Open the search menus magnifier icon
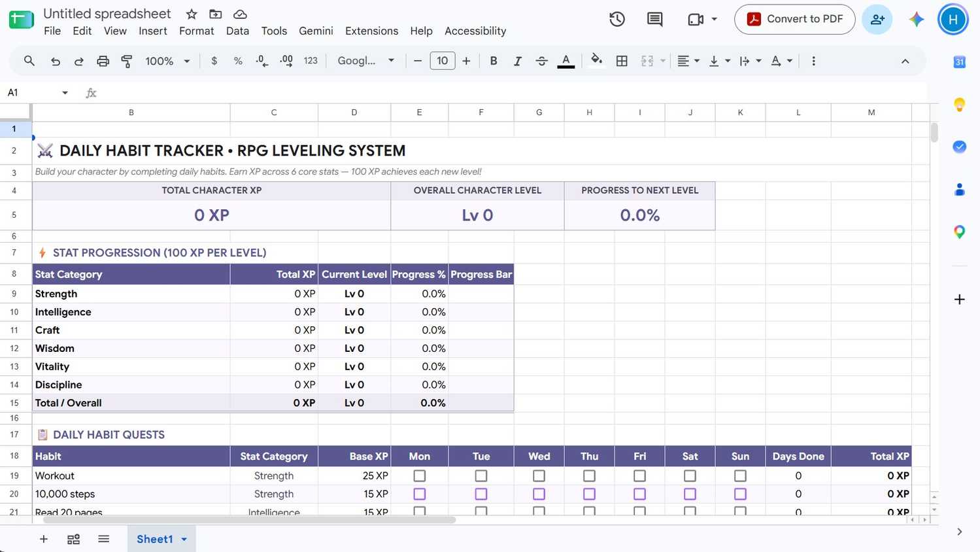Image resolution: width=980 pixels, height=552 pixels. (29, 61)
